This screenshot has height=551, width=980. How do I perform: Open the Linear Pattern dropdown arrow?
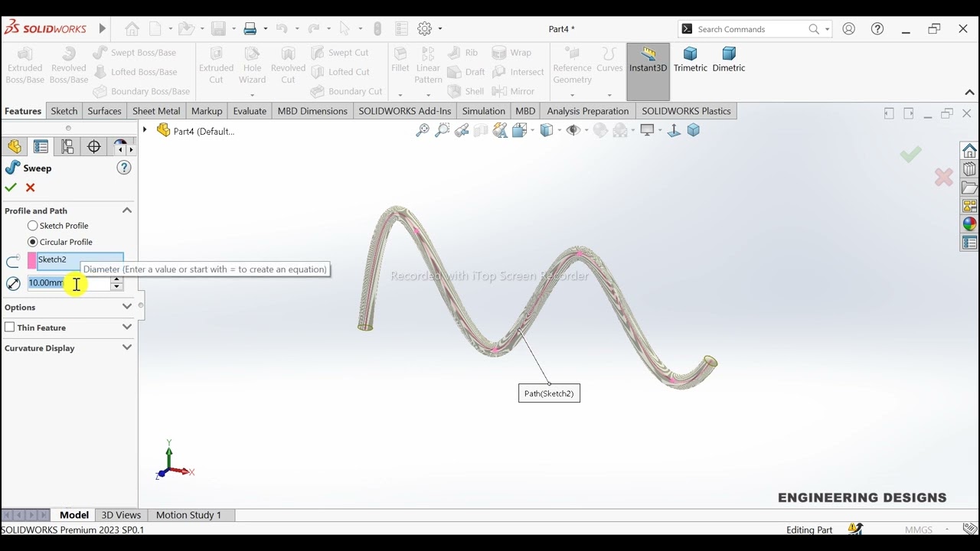pyautogui.click(x=428, y=95)
